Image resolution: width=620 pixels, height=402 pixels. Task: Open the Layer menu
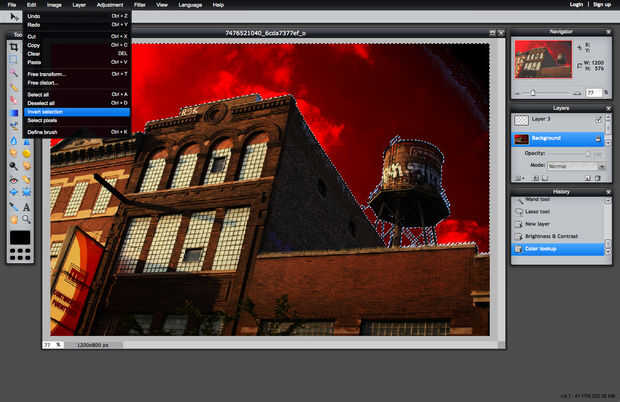tap(79, 5)
